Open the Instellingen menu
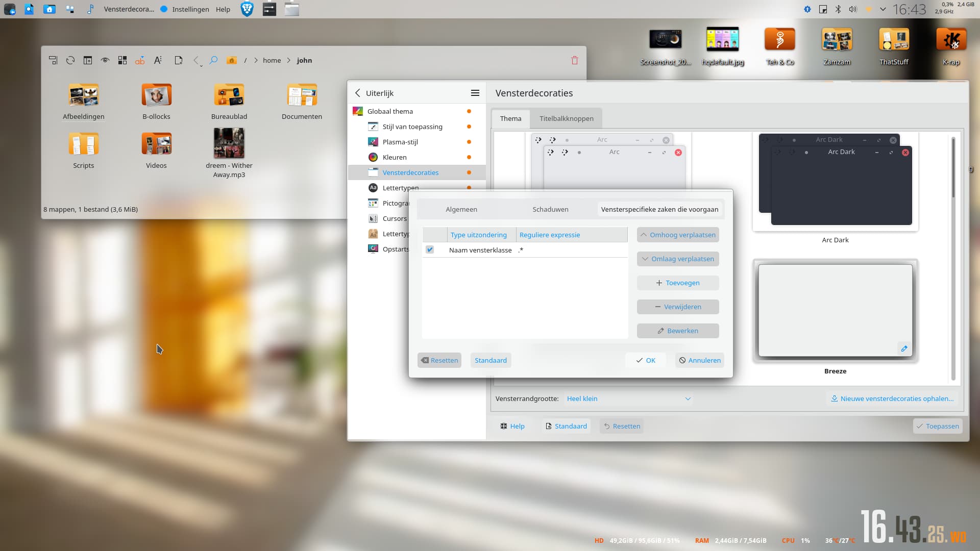The image size is (980, 551). 190,9
